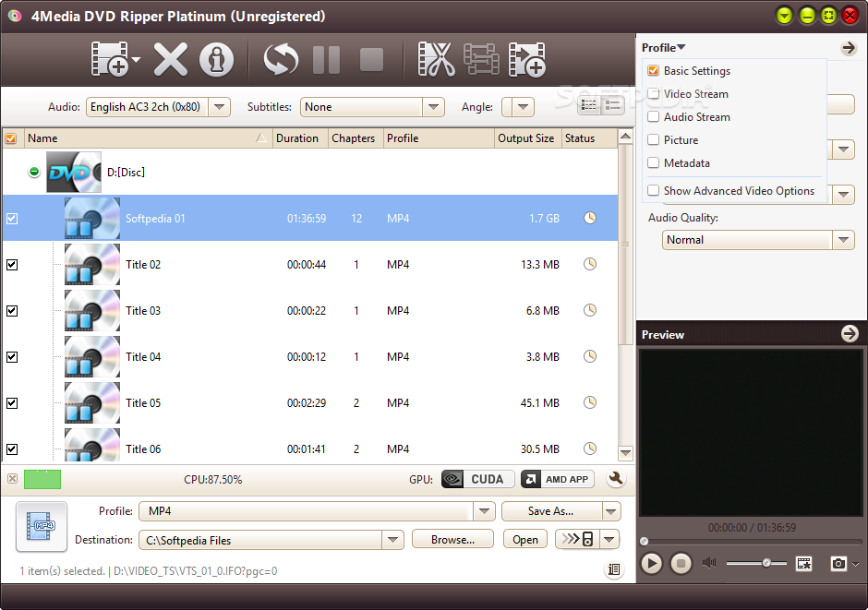The height and width of the screenshot is (610, 868).
Task: Collapse Preview panel with arrow icon
Action: pos(850,333)
